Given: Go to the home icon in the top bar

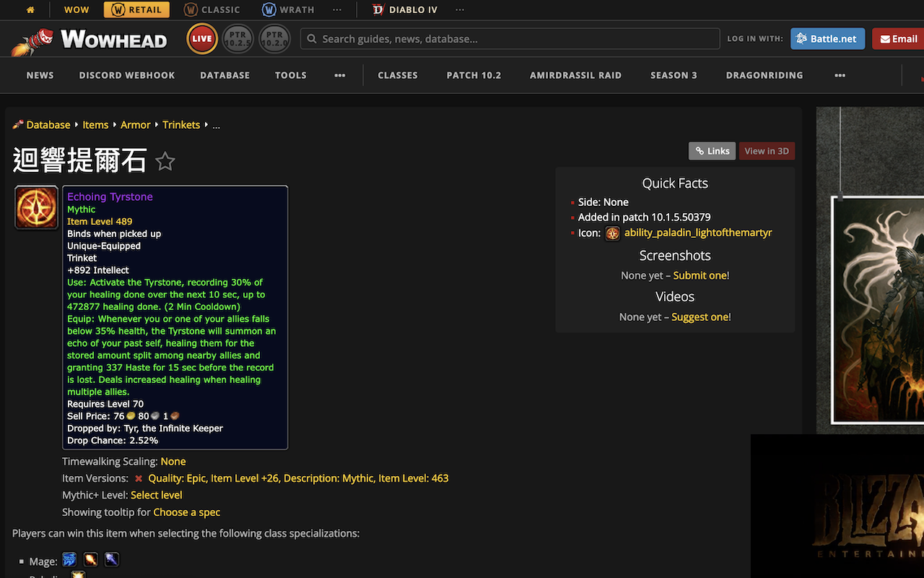Looking at the screenshot, I should [30, 10].
